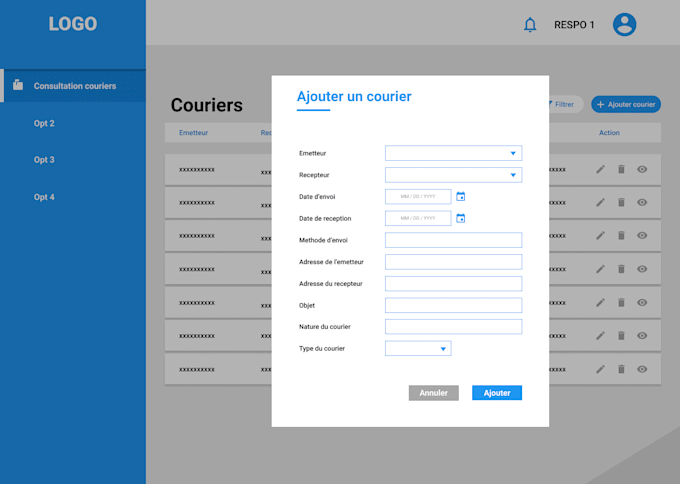Edit the sixth courier row with pencil icon

600,336
